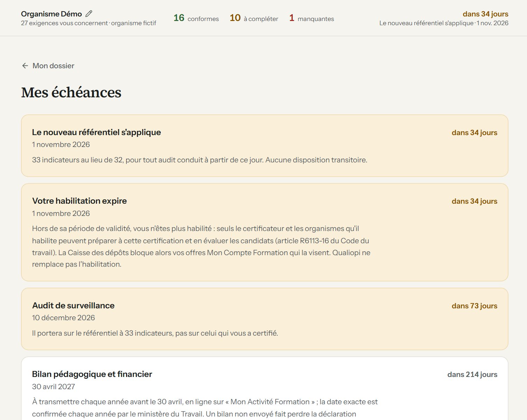Click the pencil edit icon beside Organisme Démo

click(89, 14)
